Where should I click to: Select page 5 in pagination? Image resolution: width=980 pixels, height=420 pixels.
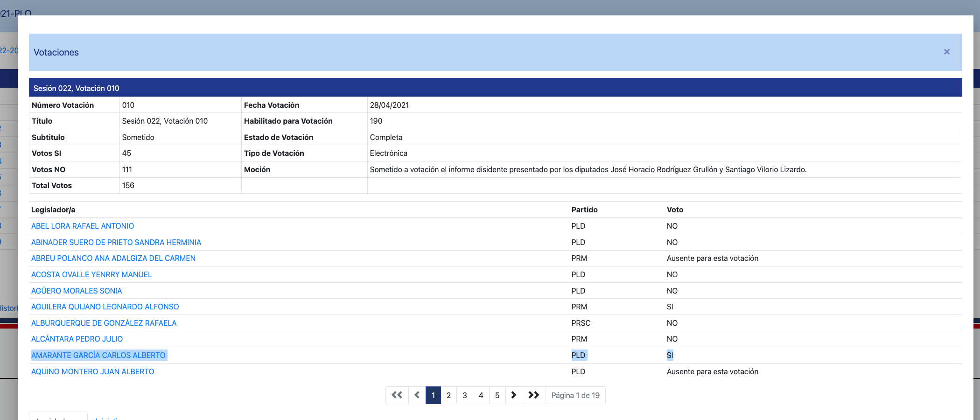coord(497,395)
